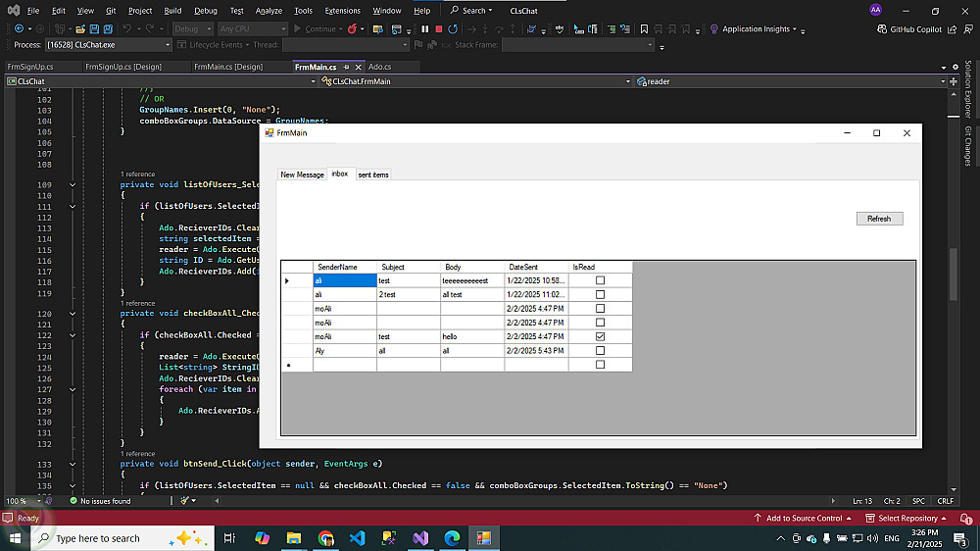The width and height of the screenshot is (980, 551).
Task: Open the Debug menu
Action: point(206,11)
